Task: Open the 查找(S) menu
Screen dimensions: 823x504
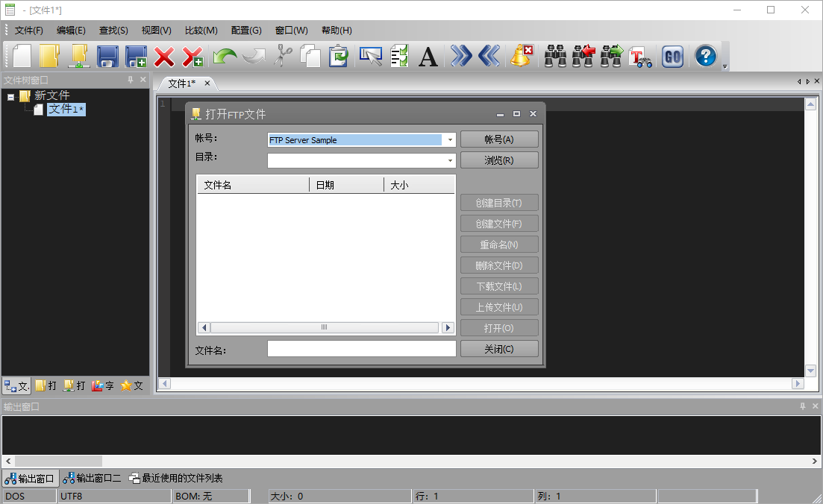Action: click(x=112, y=30)
